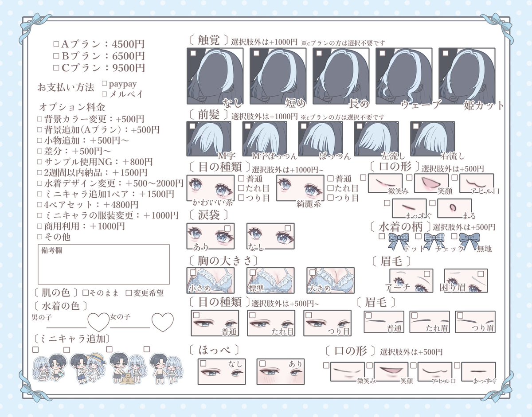Tick the 水着デザイン変更 checkbox
This screenshot has width=532, height=417.
[39, 183]
